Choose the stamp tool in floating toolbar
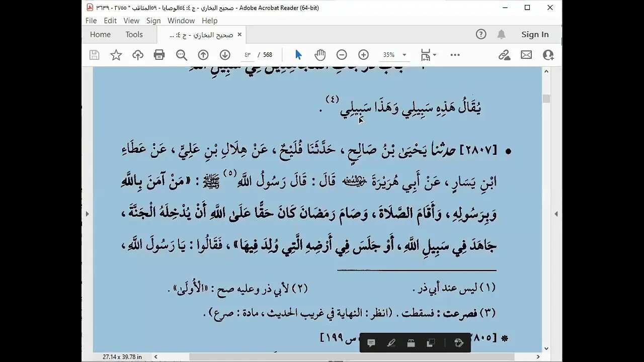Screen dimensions: 644x362 tap(411, 343)
